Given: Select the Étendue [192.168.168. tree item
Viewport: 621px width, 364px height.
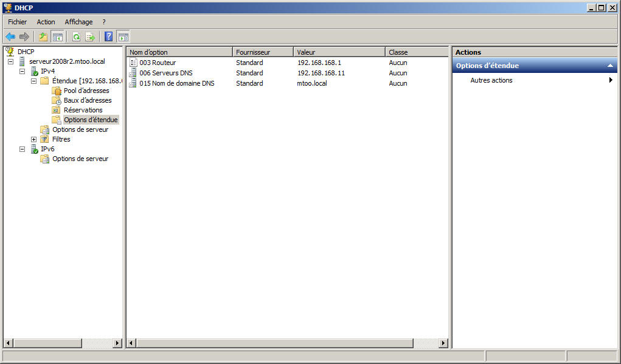Looking at the screenshot, I should [x=87, y=81].
